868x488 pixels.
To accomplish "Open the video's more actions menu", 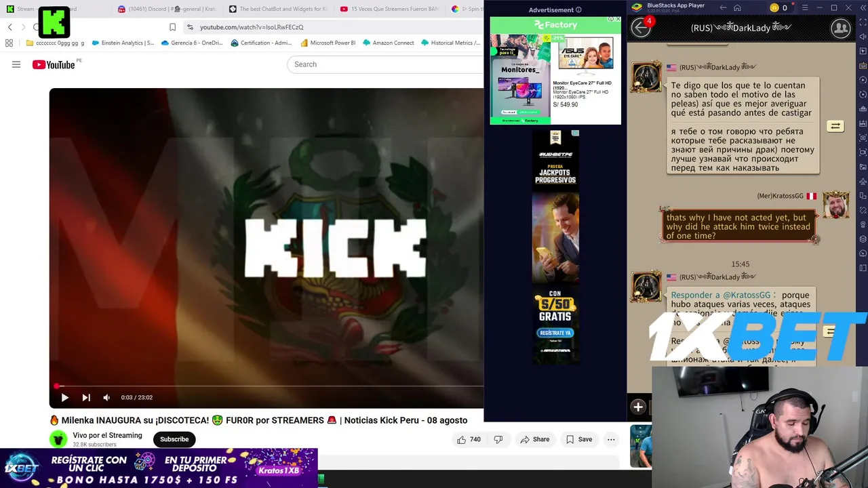I will pyautogui.click(x=611, y=439).
